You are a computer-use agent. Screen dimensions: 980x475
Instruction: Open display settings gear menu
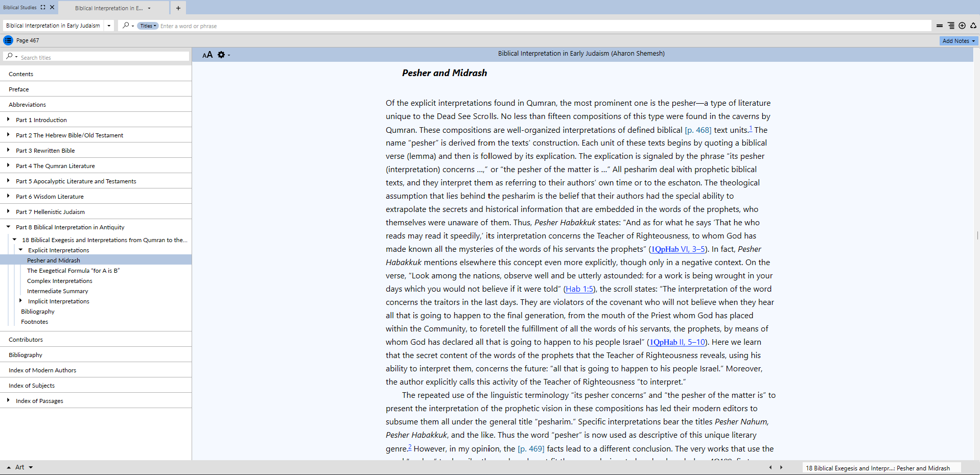[x=222, y=55]
